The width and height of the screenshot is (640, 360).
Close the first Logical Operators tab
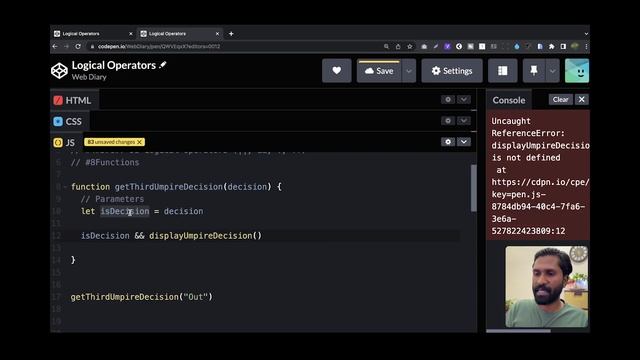[131, 34]
